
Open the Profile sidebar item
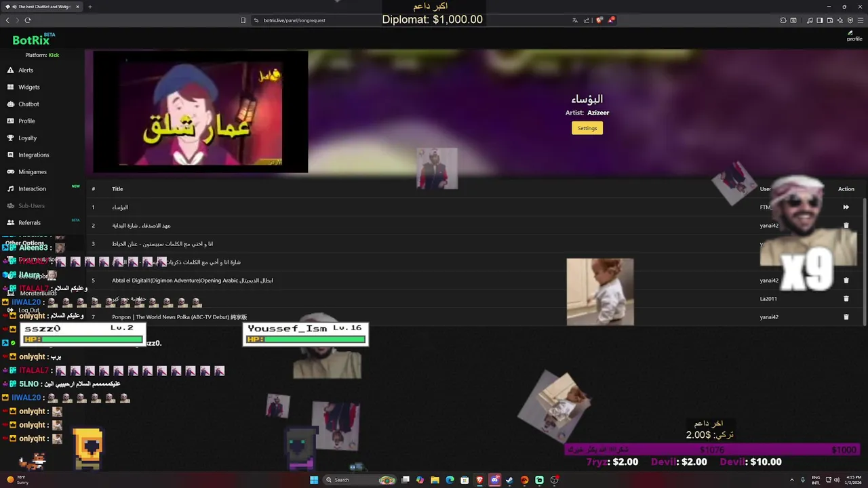tap(26, 121)
